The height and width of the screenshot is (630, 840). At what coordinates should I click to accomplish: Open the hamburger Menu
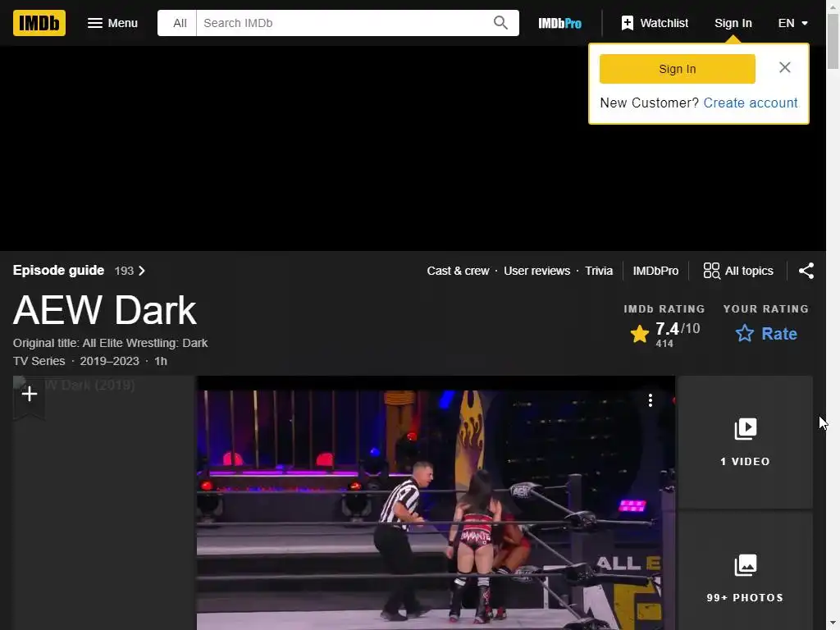pos(112,23)
